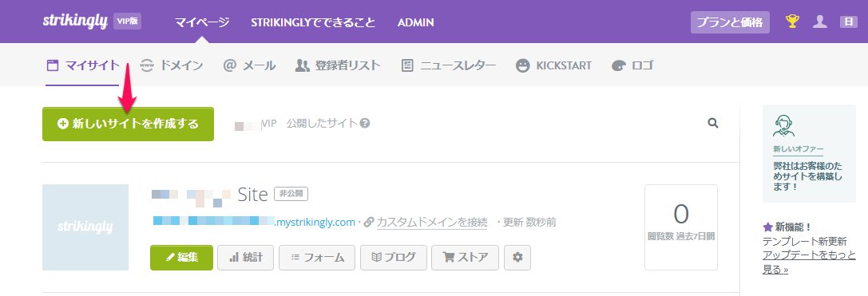
Task: Click the search magnifier icon
Action: click(x=713, y=124)
